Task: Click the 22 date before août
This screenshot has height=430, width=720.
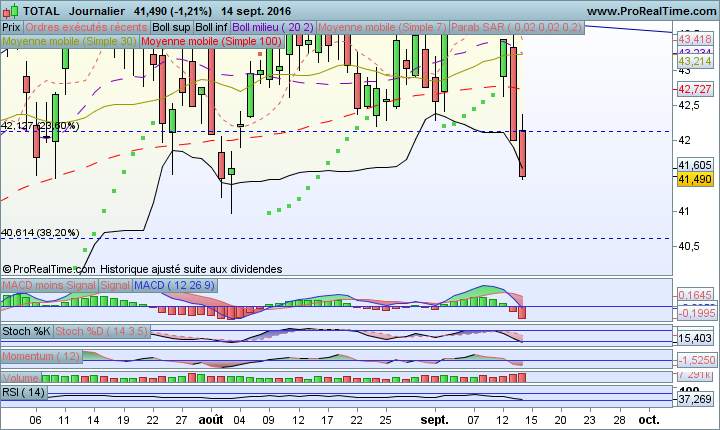Action: [152, 420]
